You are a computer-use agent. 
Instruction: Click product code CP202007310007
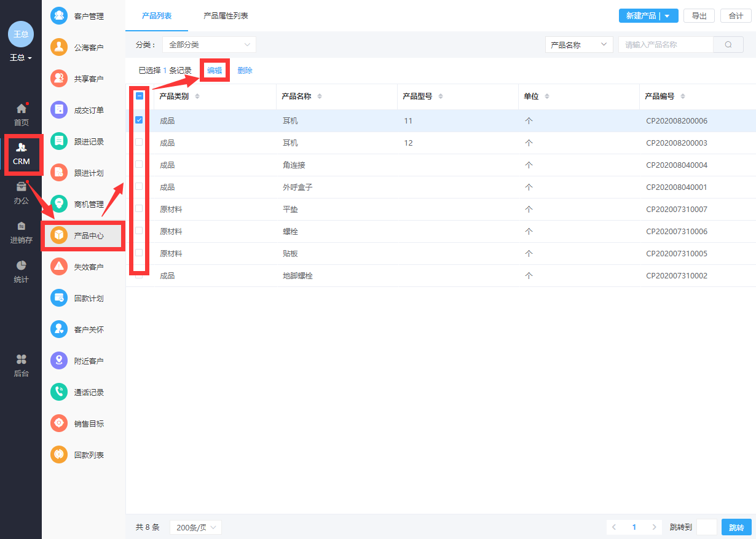(x=677, y=210)
